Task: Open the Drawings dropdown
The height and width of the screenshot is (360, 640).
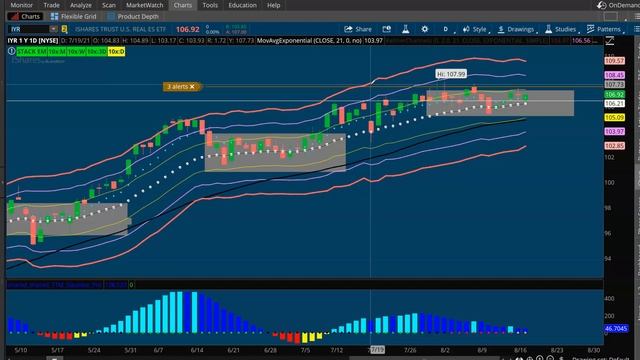Action: click(x=516, y=29)
